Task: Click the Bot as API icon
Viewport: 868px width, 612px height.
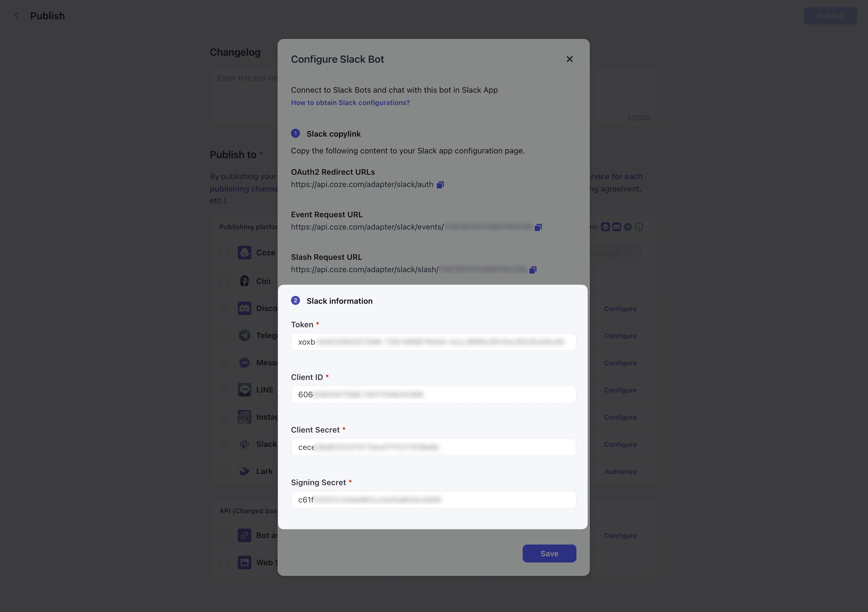Action: pyautogui.click(x=244, y=535)
